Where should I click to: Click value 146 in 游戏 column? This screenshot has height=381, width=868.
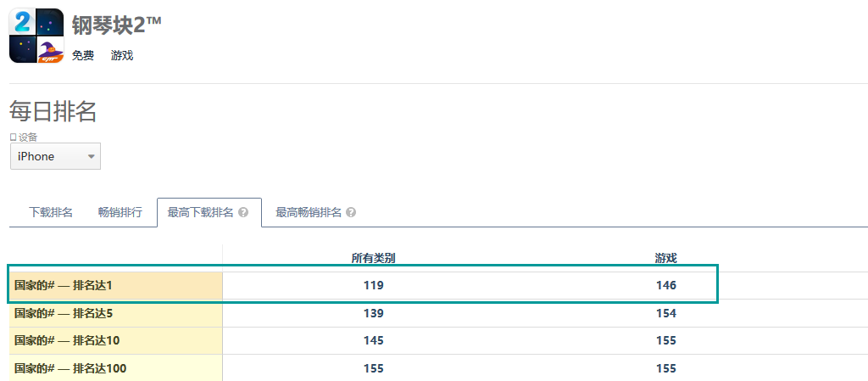pos(666,286)
